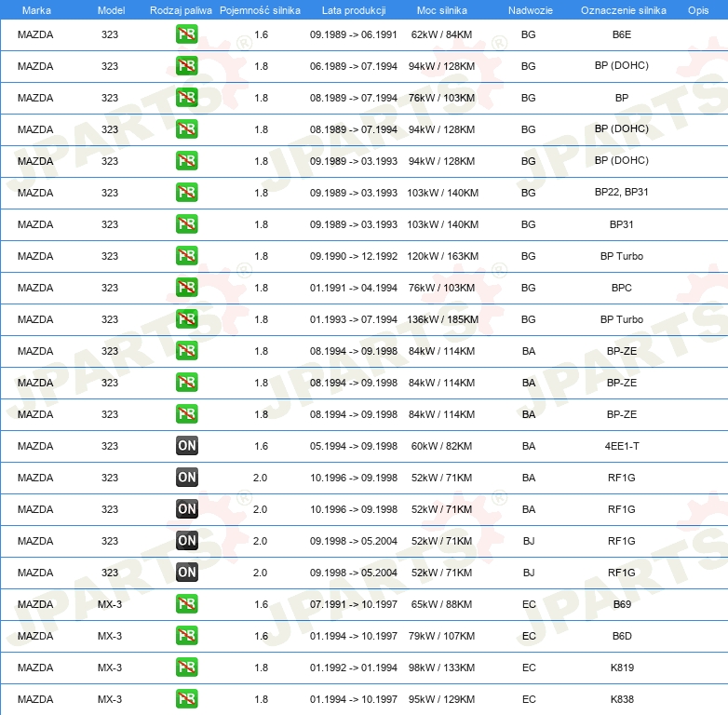The width and height of the screenshot is (728, 715).
Task: Click the Model column header
Action: [x=111, y=10]
